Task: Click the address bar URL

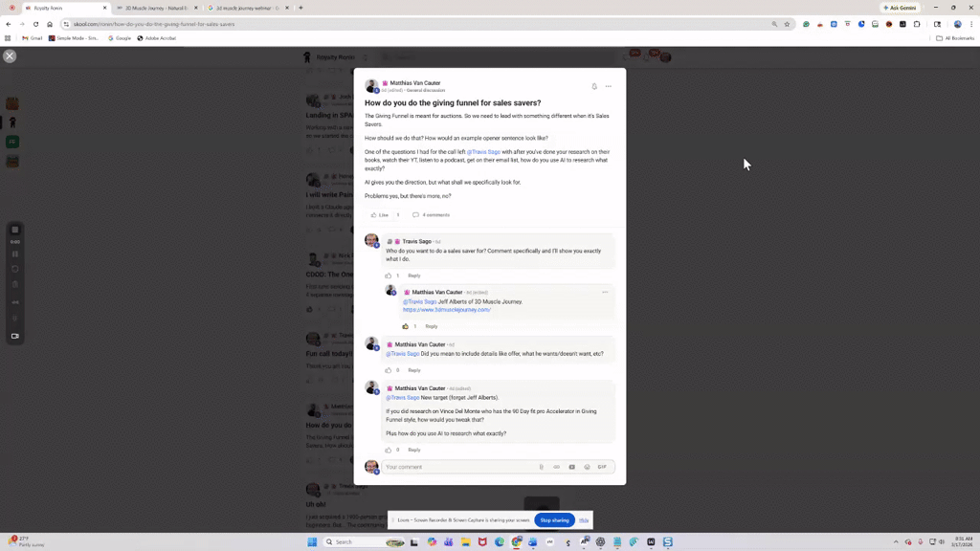Action: pos(154,24)
